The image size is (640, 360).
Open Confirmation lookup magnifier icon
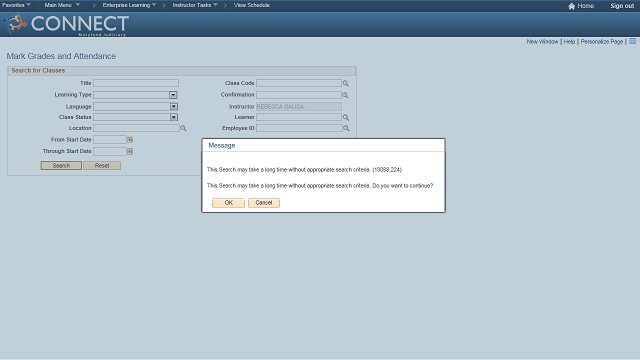point(345,95)
